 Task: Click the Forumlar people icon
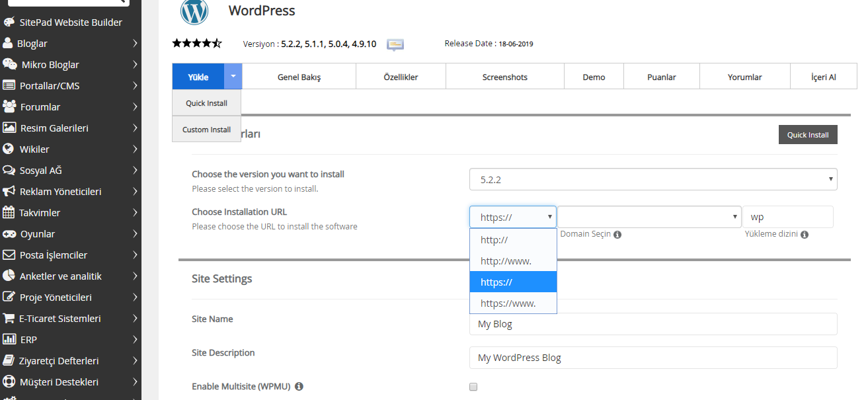[x=9, y=106]
